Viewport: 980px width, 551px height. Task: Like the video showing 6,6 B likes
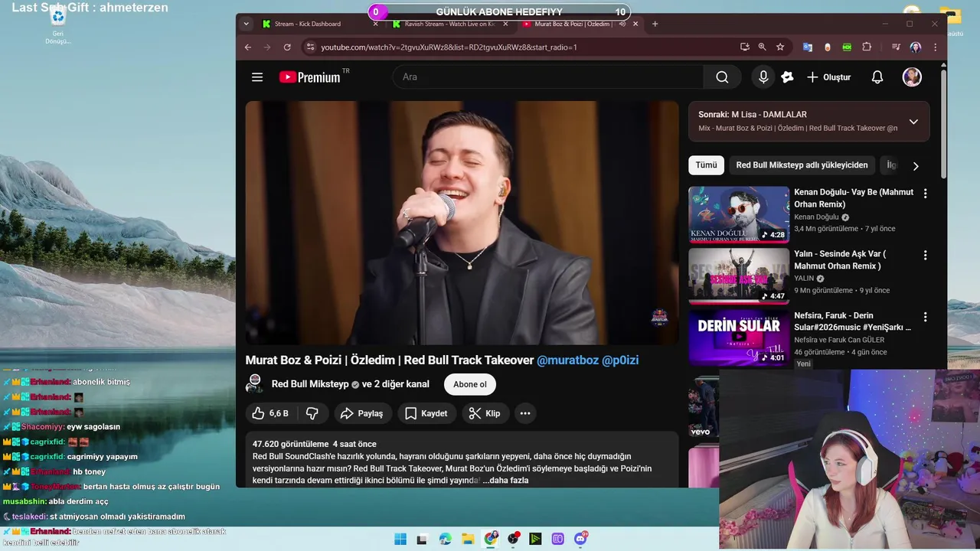coord(270,413)
